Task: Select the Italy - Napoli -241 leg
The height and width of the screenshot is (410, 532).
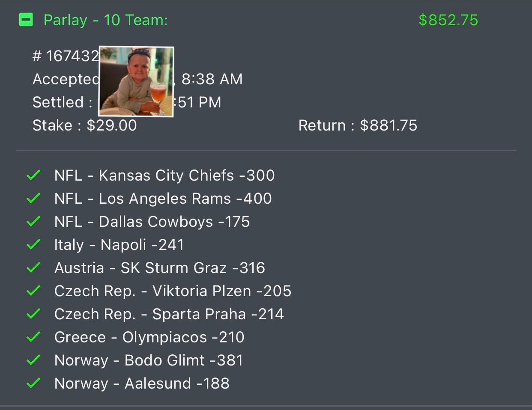Action: (x=119, y=245)
